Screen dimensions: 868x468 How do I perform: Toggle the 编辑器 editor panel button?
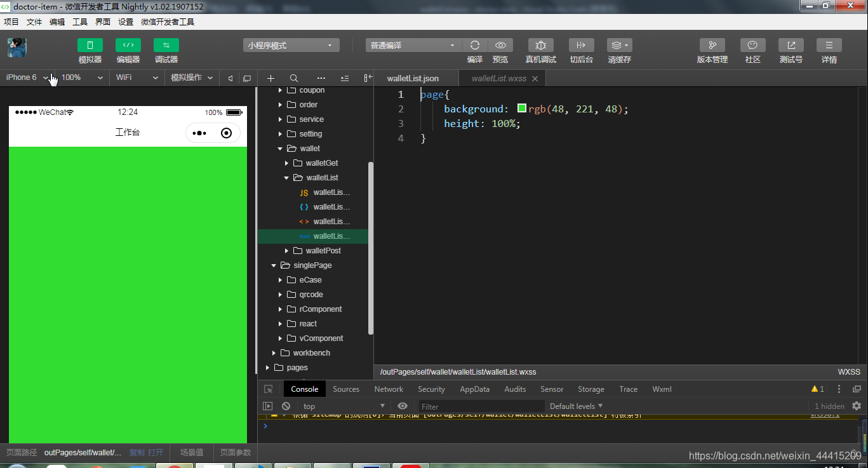128,45
